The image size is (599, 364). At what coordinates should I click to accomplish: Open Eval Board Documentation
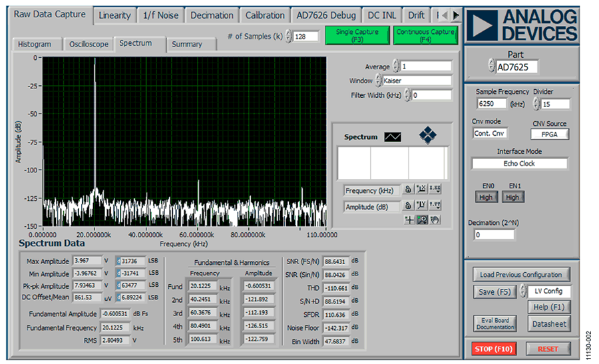click(x=495, y=323)
